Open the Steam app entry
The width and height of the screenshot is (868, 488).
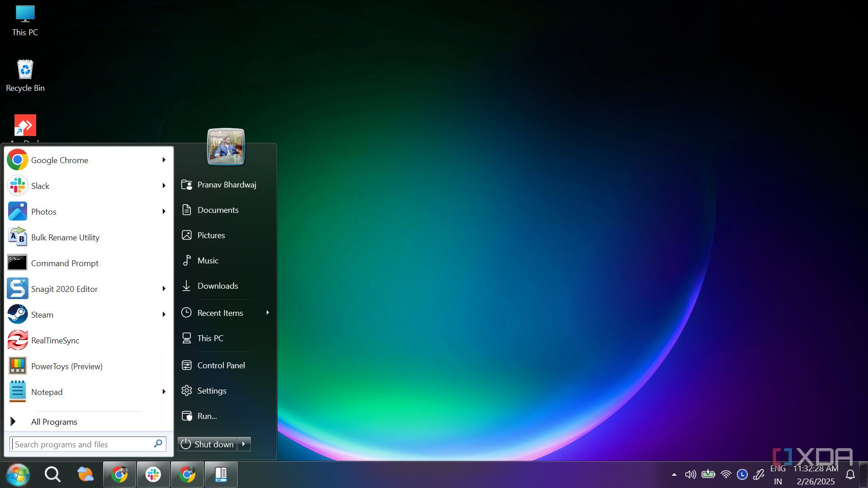click(42, 314)
